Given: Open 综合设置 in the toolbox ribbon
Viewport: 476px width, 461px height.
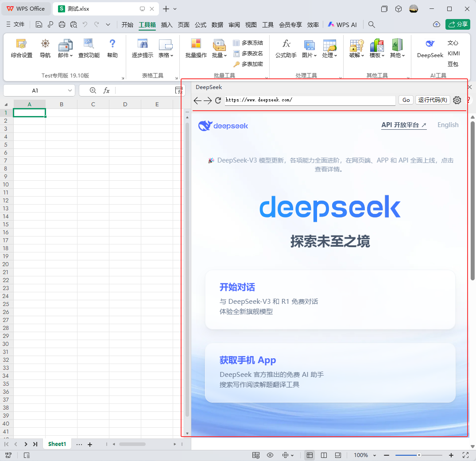Looking at the screenshot, I should (21, 48).
